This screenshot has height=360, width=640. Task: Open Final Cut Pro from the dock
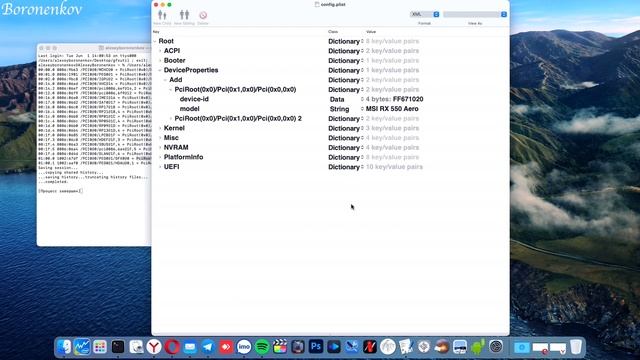280,347
